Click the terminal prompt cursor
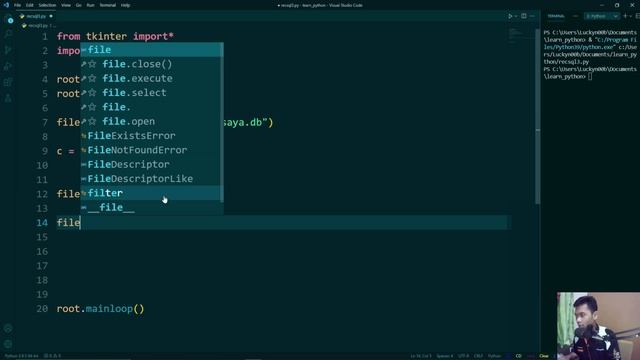Image resolution: width=640 pixels, height=360 pixels. pyautogui.click(x=590, y=76)
